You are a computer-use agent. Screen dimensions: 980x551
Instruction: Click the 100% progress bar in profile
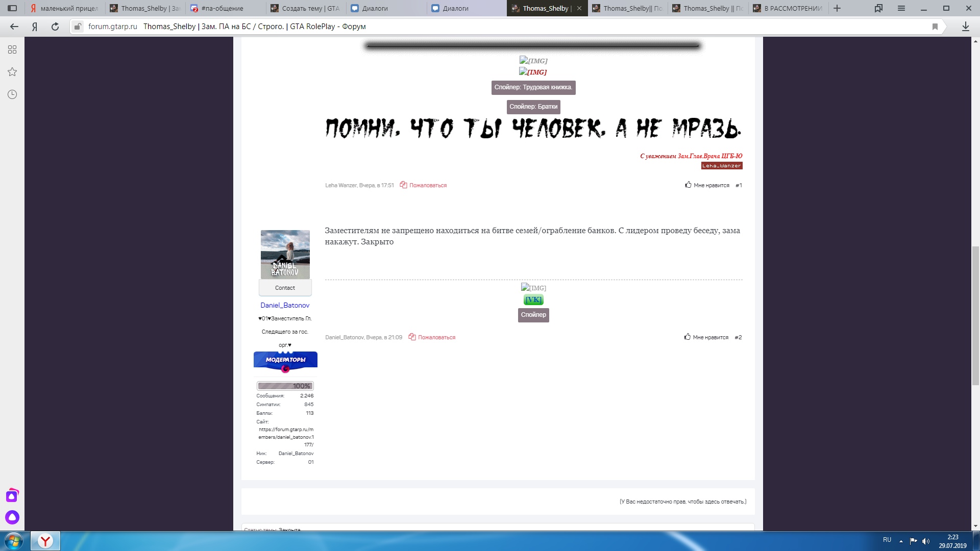(x=284, y=386)
